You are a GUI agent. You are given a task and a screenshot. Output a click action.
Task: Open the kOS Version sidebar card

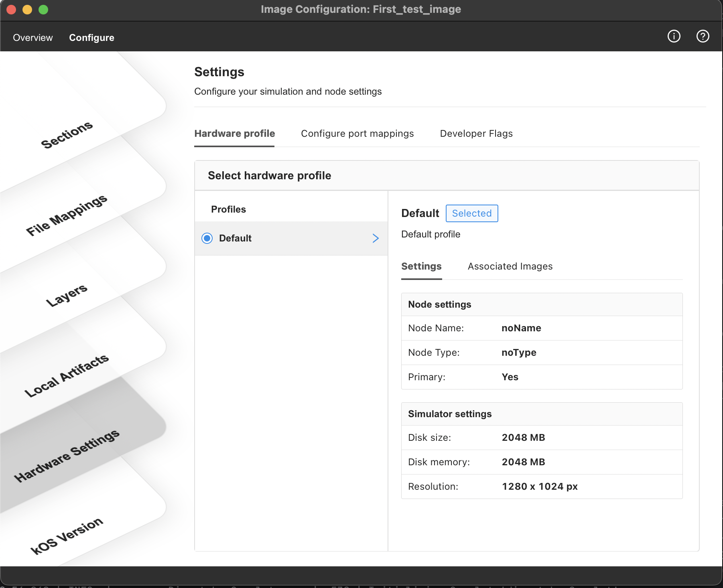point(67,535)
